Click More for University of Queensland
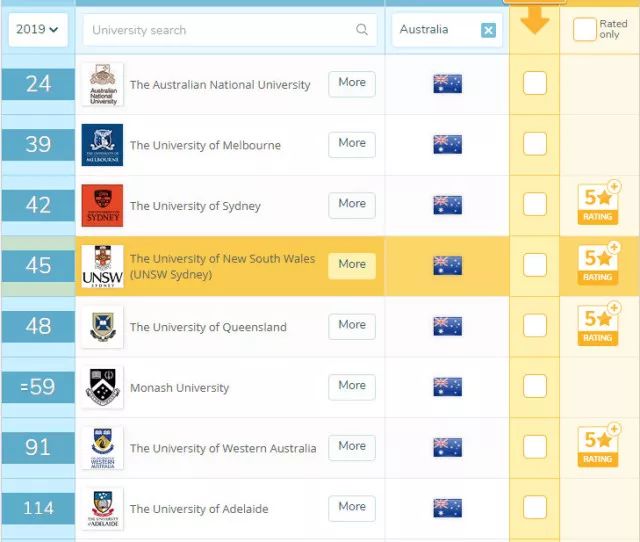 coord(352,326)
